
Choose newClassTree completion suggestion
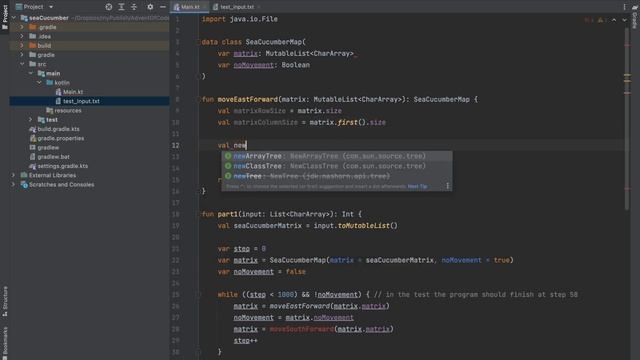point(337,166)
